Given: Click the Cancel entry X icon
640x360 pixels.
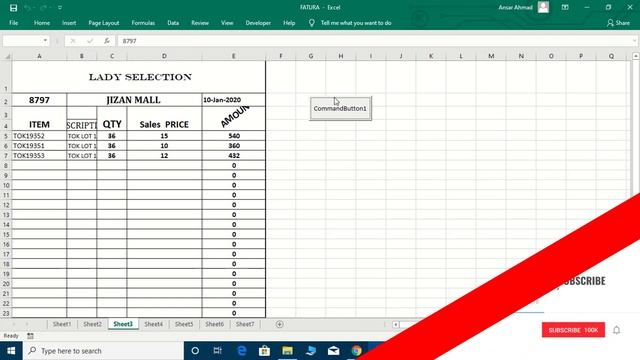Looking at the screenshot, I should (x=73, y=41).
